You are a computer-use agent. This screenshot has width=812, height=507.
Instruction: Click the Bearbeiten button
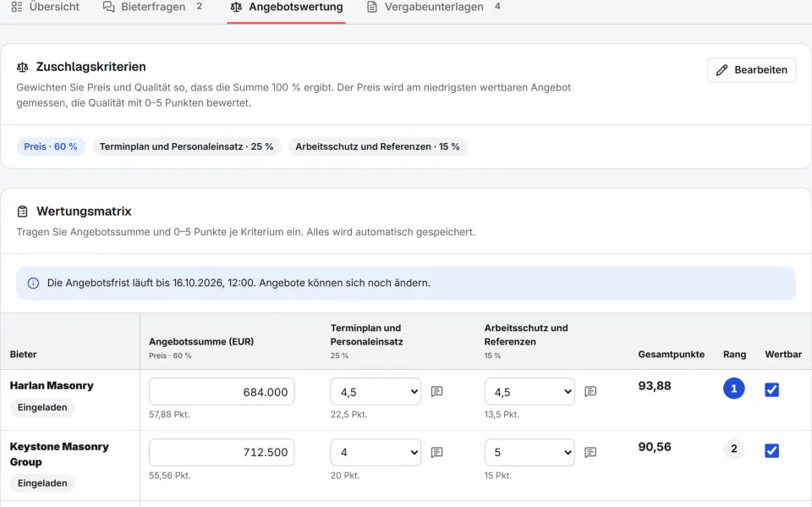pyautogui.click(x=751, y=70)
